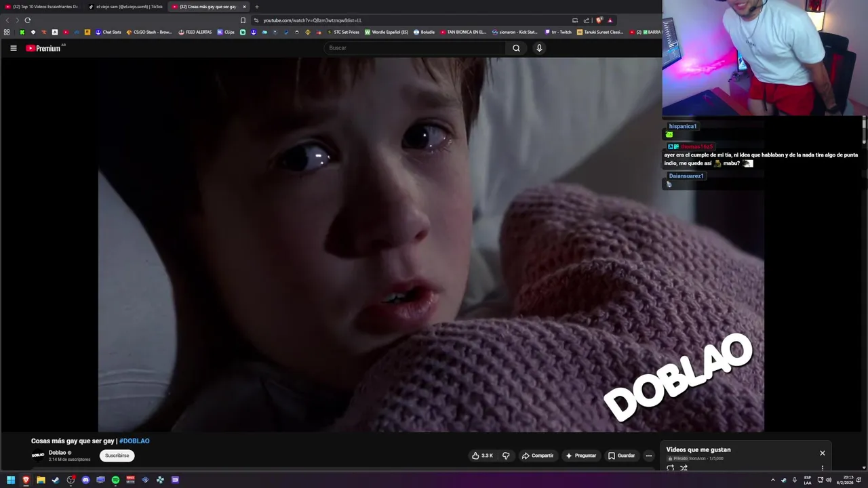Open Discord from the taskbar
Image resolution: width=868 pixels, height=488 pixels.
[85, 480]
